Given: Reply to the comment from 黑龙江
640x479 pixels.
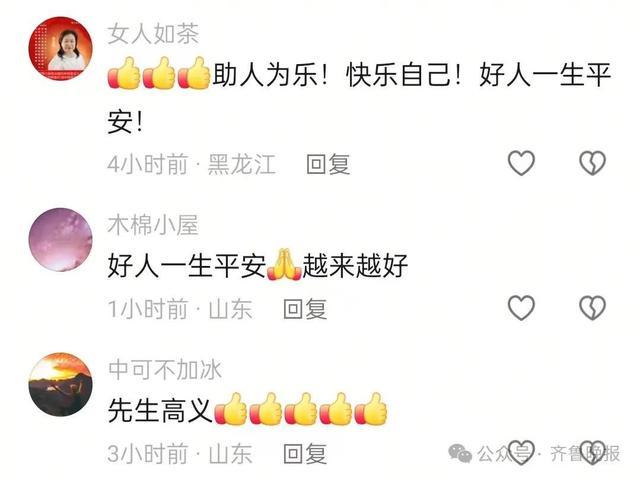Looking at the screenshot, I should point(328,164).
